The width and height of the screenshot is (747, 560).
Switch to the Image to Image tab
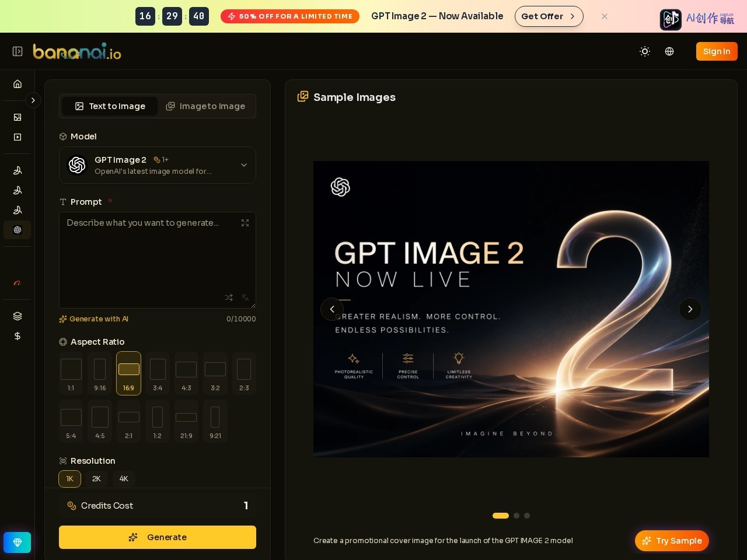[x=205, y=106]
